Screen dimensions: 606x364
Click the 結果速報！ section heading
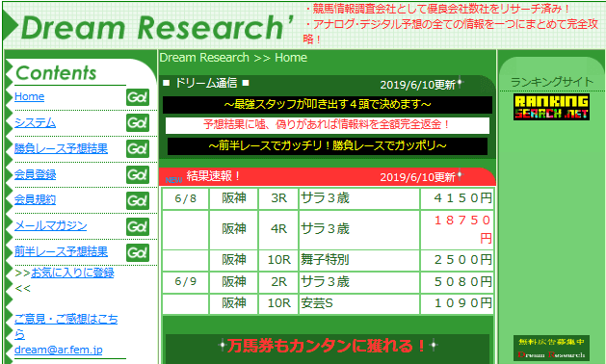coord(213,176)
